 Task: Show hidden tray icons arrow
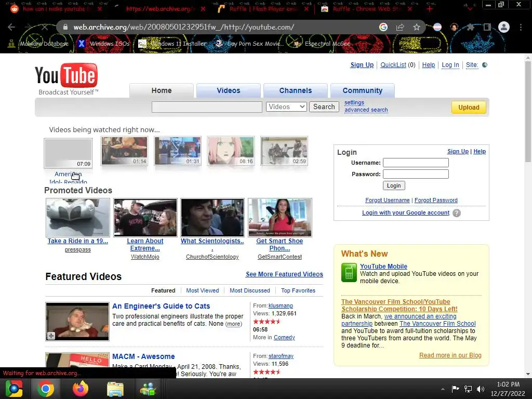click(x=443, y=389)
